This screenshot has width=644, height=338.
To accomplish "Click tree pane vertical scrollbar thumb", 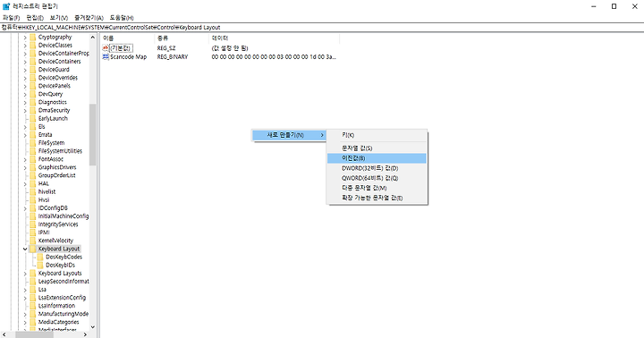I will (93, 135).
